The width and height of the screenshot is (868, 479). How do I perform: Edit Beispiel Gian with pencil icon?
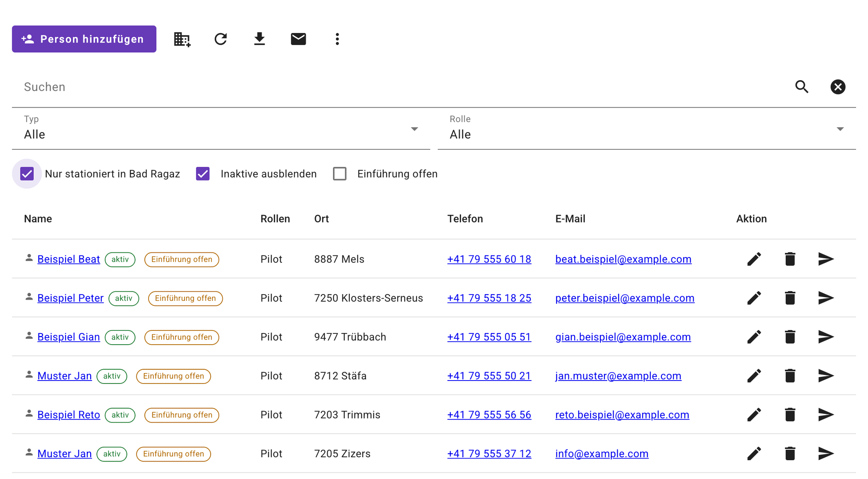pos(754,337)
